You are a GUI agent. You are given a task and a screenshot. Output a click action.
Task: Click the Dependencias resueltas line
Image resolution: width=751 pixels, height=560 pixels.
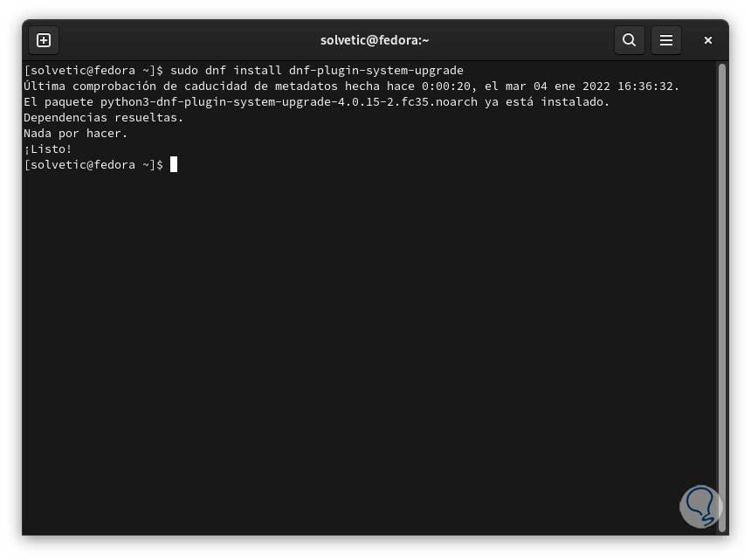[x=104, y=117]
